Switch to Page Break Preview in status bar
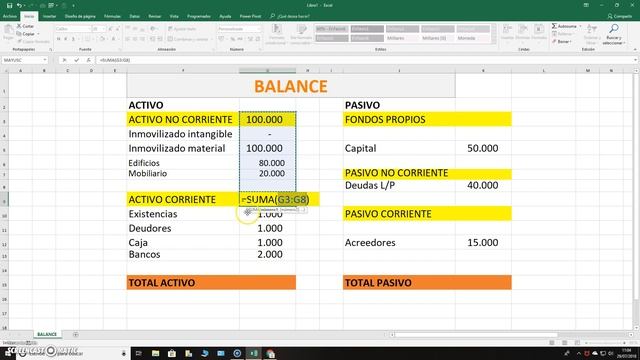Viewport: 640px width, 360px height. click(577, 343)
